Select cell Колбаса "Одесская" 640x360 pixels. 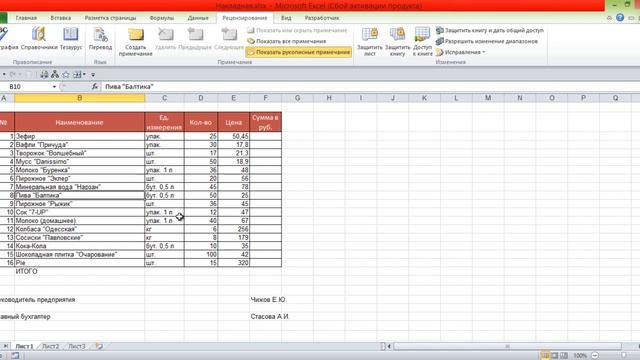[x=80, y=229]
